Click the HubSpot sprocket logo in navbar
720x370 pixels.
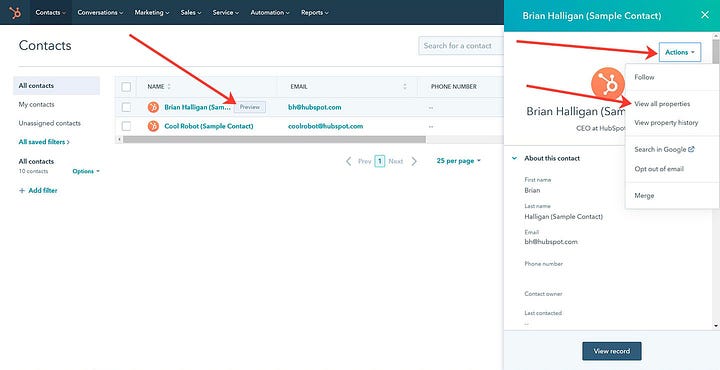(15, 12)
